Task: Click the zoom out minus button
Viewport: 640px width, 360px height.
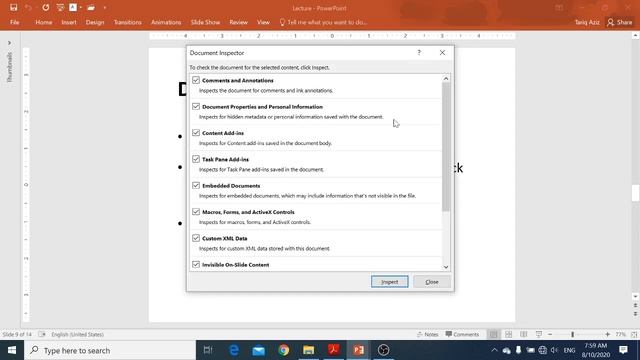Action: point(550,334)
